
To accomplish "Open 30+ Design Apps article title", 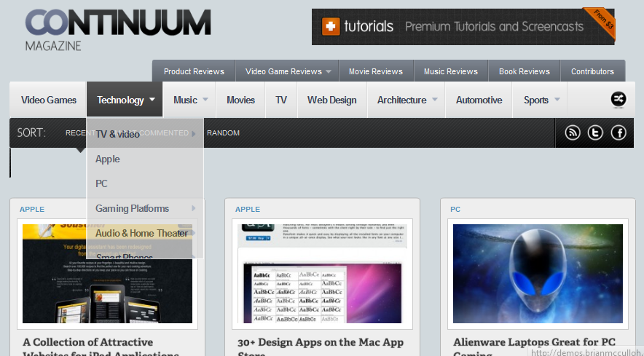I will coord(321,347).
